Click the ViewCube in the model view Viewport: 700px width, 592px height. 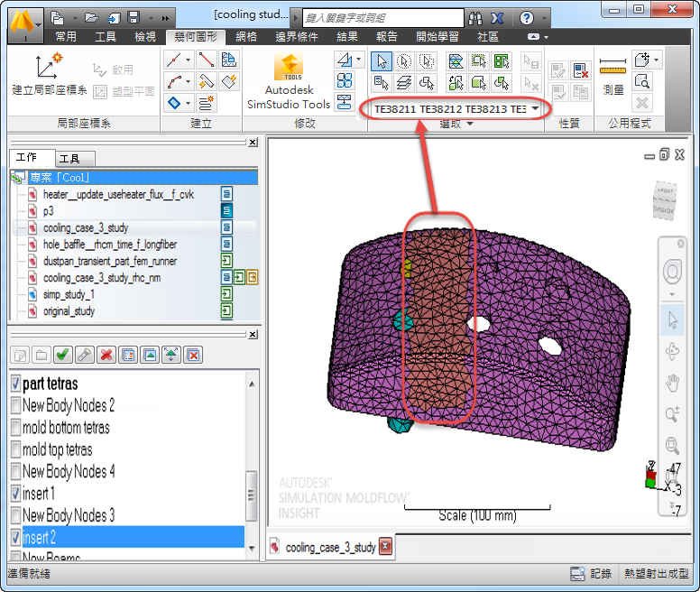pos(664,199)
